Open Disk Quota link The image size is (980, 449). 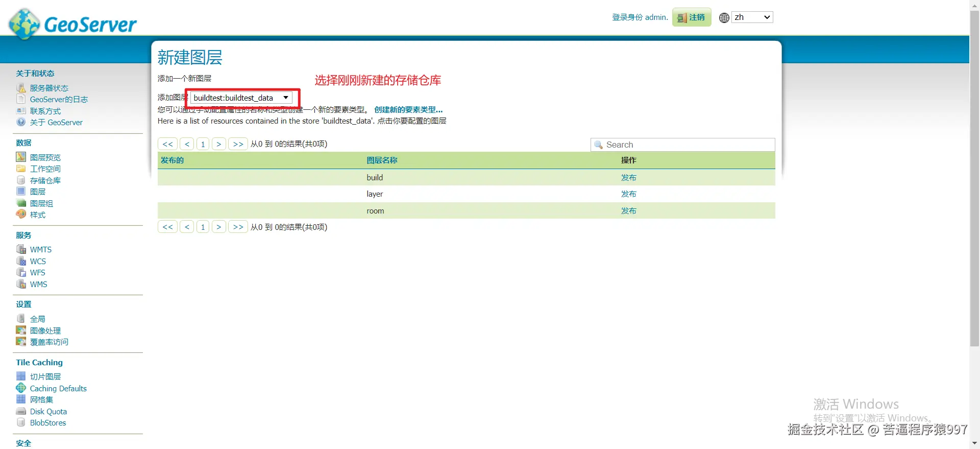[x=48, y=411]
